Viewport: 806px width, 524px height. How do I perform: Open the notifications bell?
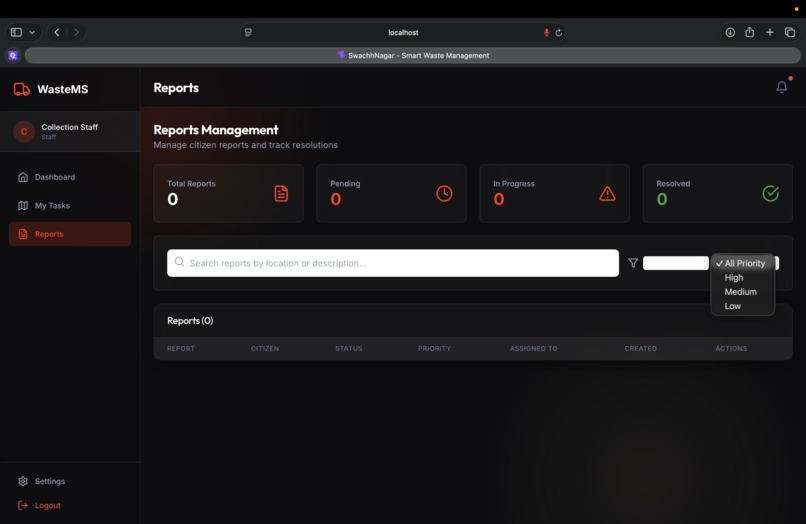pos(781,87)
